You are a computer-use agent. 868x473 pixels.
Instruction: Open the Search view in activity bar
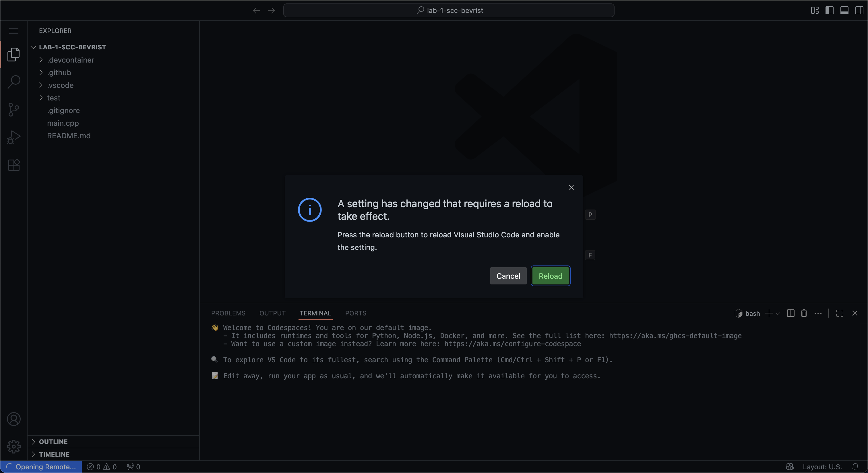pos(14,82)
